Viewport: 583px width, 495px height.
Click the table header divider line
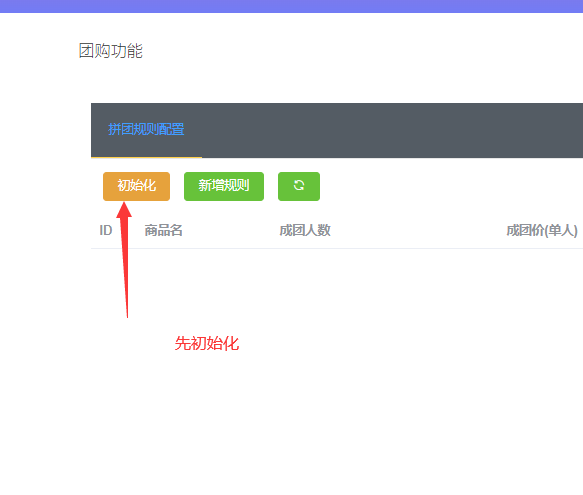[337, 248]
